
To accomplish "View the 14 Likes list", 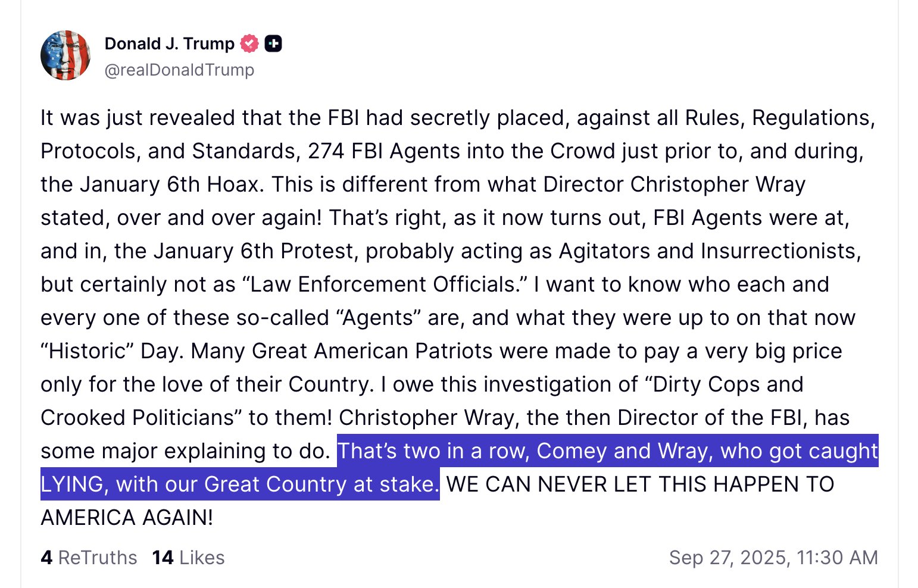I will click(188, 558).
